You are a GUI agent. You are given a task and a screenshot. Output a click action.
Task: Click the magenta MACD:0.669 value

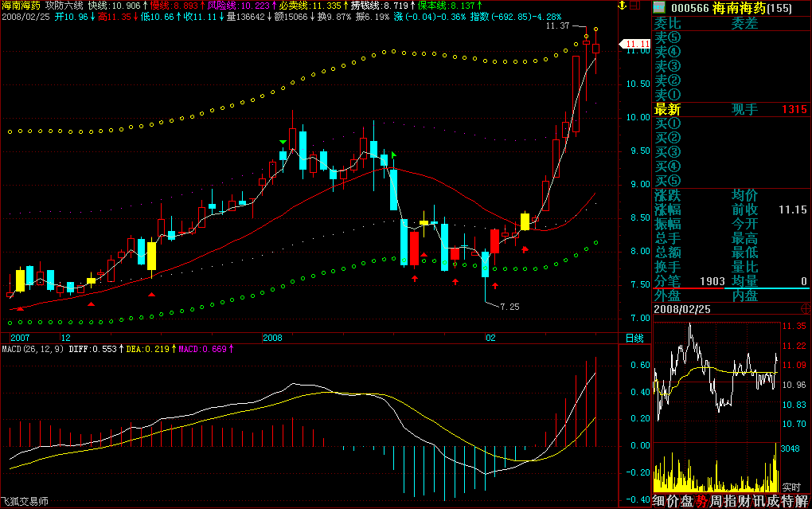[x=202, y=349]
